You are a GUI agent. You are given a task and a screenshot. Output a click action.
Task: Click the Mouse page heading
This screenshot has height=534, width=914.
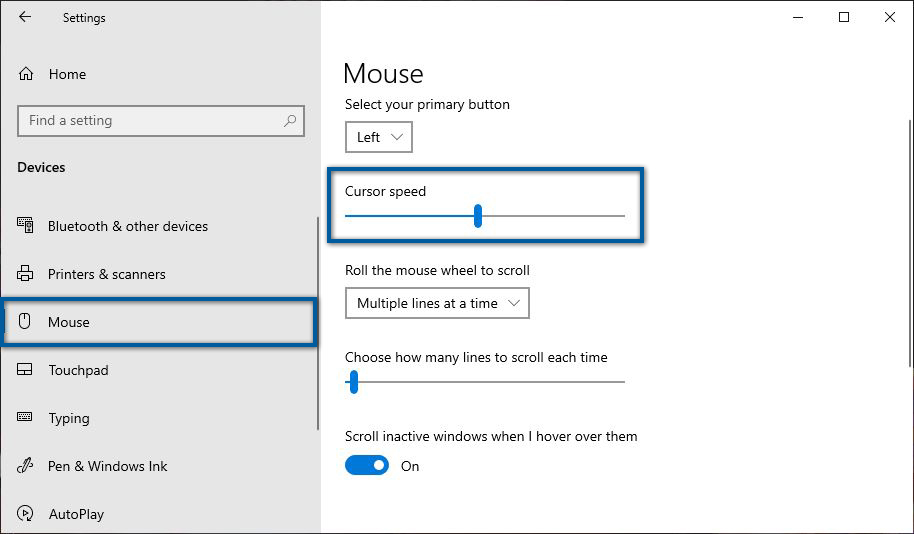[383, 73]
